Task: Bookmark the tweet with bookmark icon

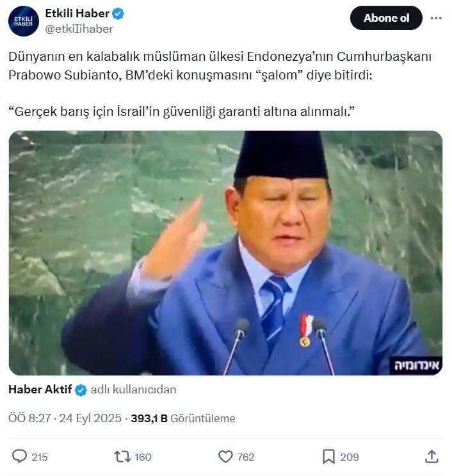Action: (x=328, y=457)
